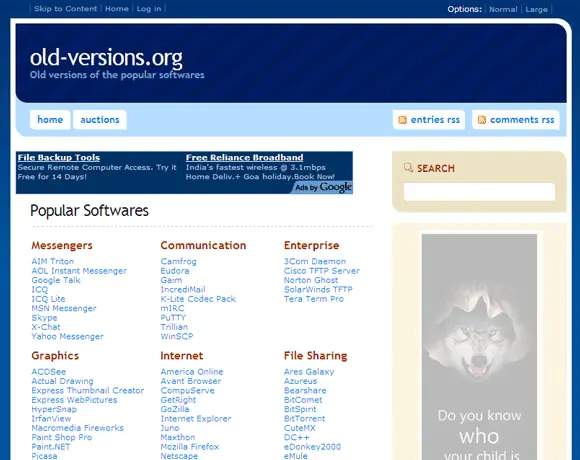
Task: Click inside the search text field
Action: click(479, 192)
